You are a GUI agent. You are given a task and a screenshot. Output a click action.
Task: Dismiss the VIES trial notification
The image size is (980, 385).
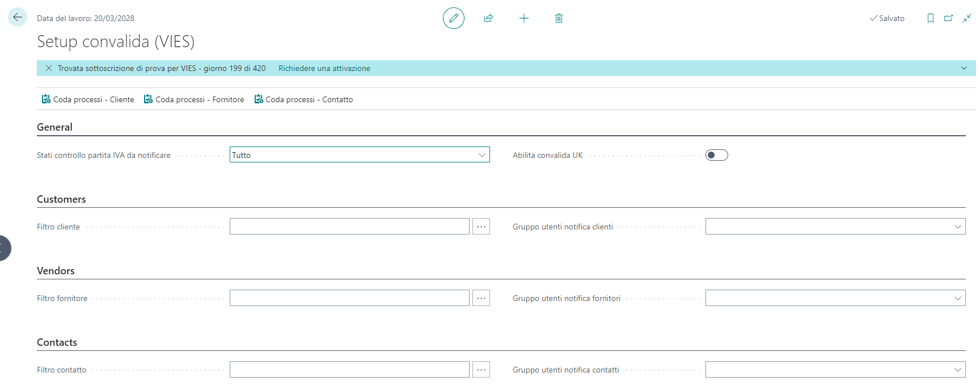49,68
